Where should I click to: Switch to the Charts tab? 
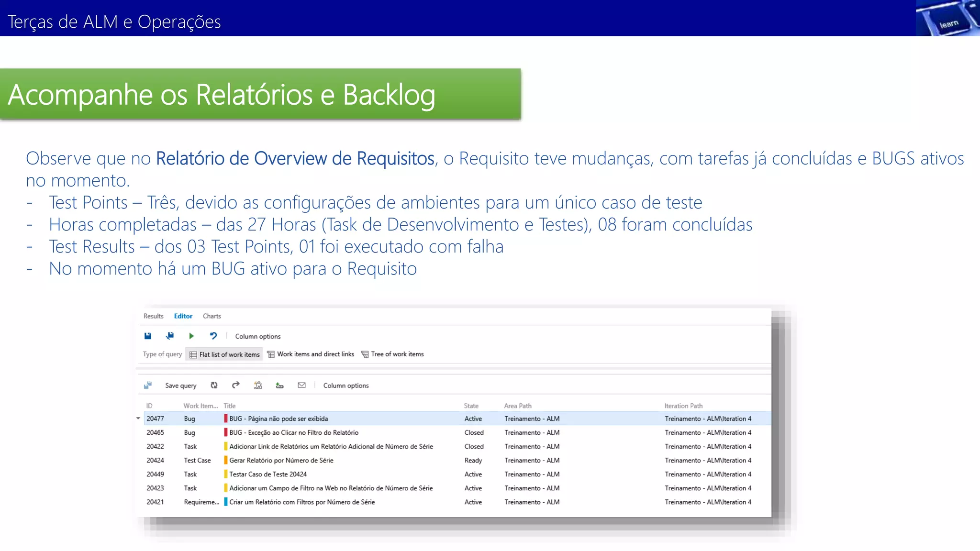(x=212, y=316)
